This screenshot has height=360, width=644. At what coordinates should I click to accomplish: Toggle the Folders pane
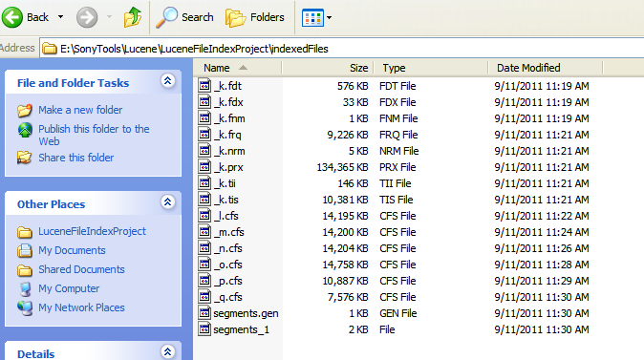(x=255, y=17)
